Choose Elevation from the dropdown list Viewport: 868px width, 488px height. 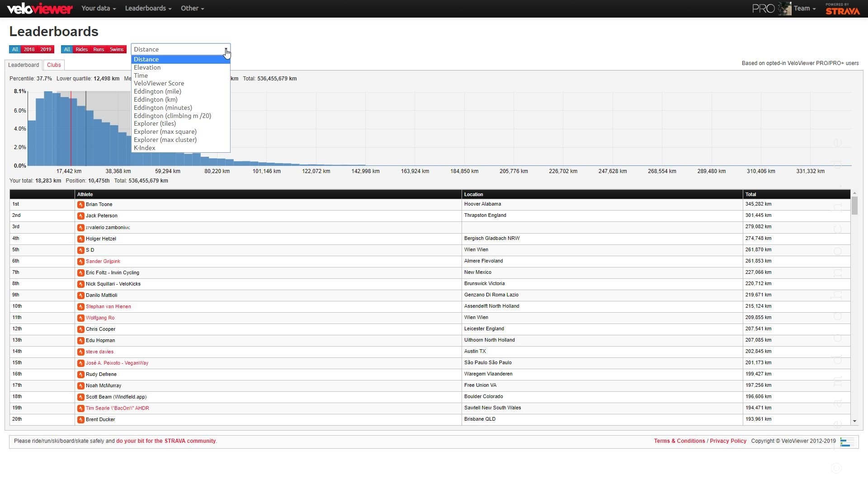pos(147,68)
